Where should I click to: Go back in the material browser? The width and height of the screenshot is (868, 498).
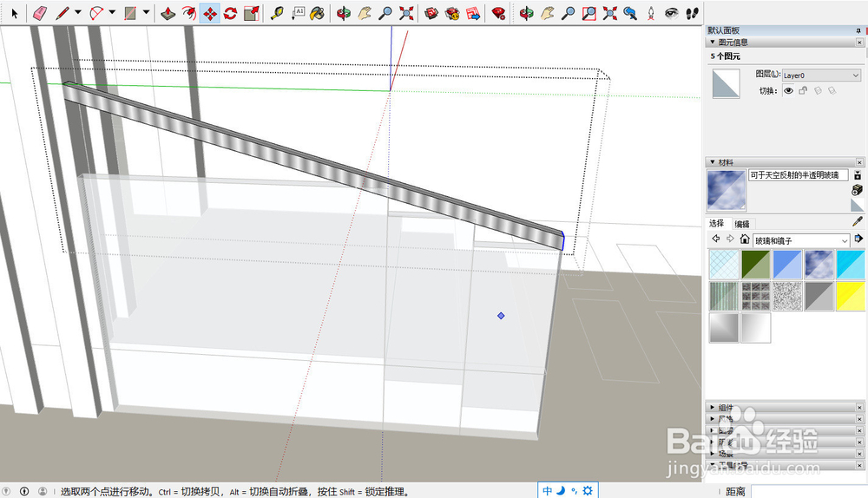point(716,239)
